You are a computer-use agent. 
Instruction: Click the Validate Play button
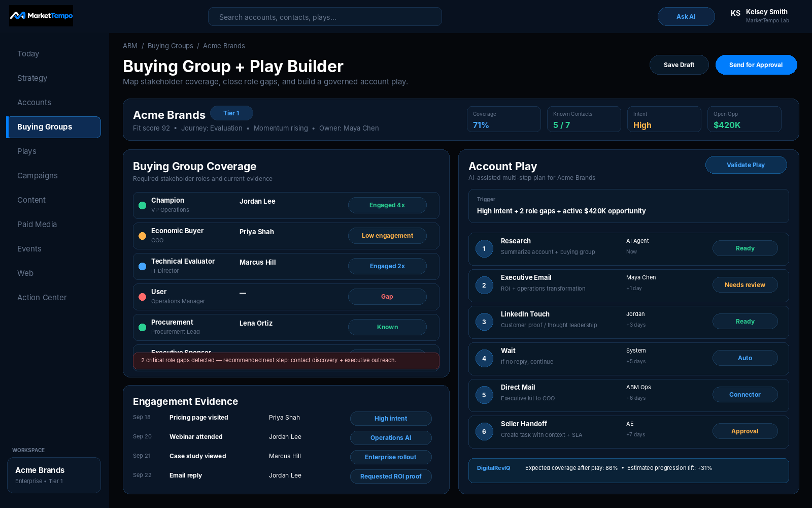[746, 165]
